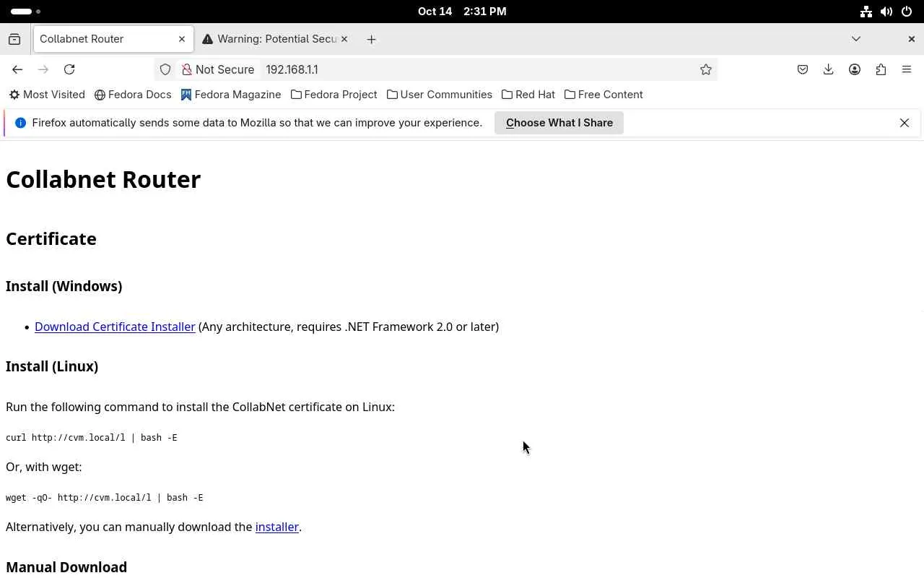Expand the list all tabs dropdown
Screen dimensions: 924x578
click(856, 39)
